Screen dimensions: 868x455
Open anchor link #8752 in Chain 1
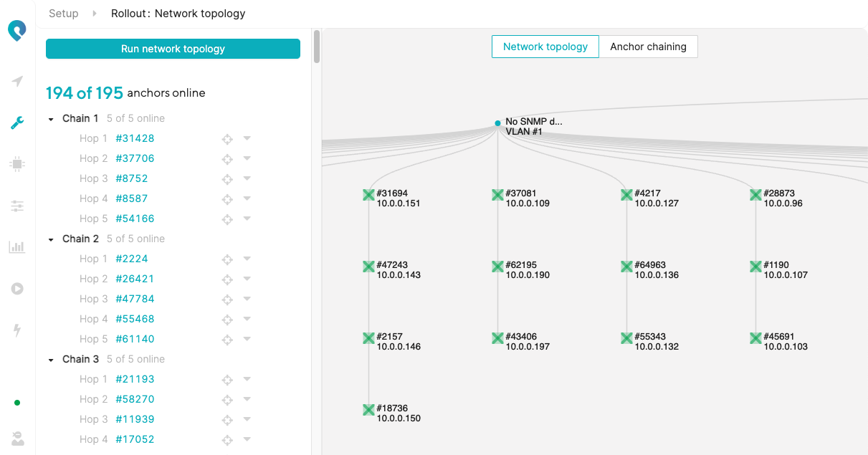click(131, 178)
